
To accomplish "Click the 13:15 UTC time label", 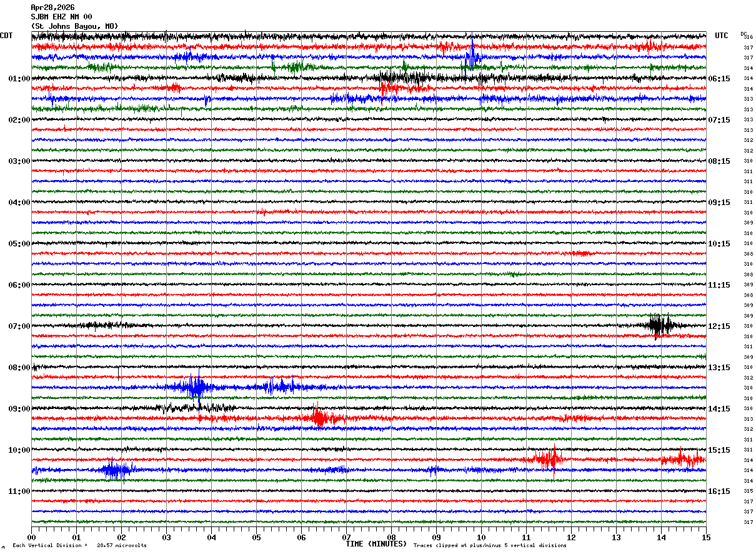I will click(719, 368).
